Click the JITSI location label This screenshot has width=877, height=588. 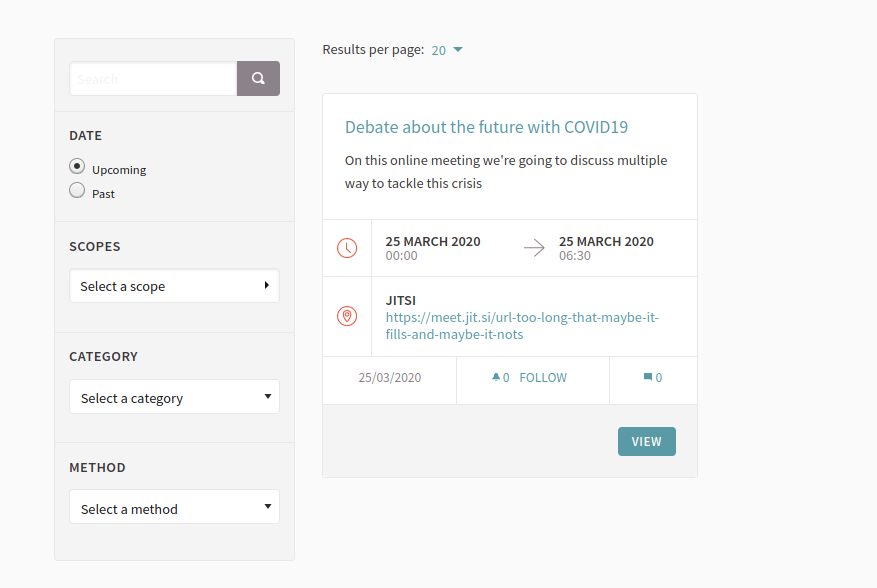[x=400, y=300]
